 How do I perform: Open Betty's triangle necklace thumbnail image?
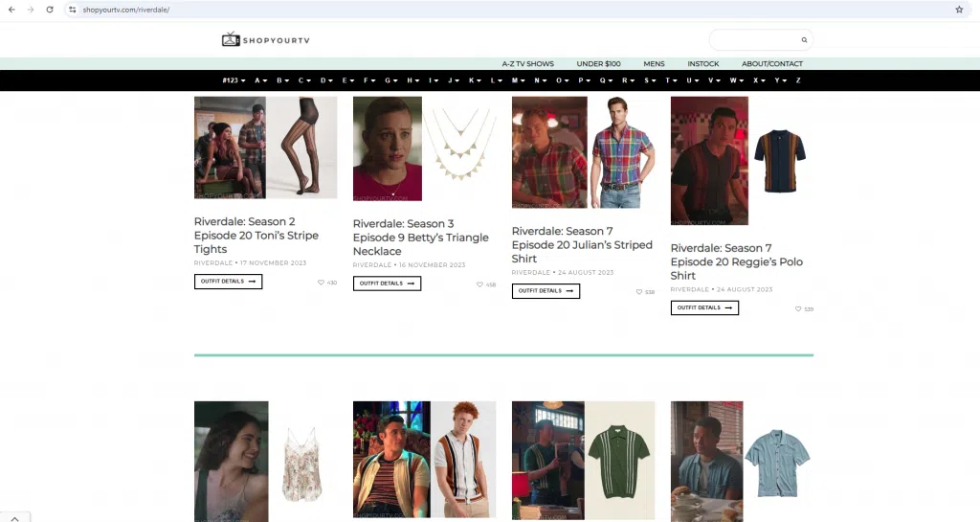tap(424, 148)
